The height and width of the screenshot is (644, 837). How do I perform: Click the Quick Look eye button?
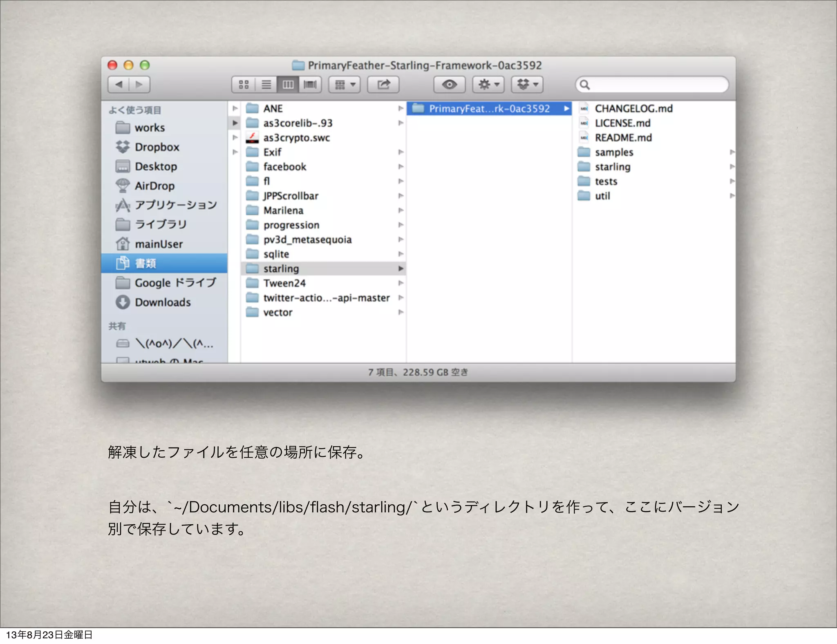[450, 85]
